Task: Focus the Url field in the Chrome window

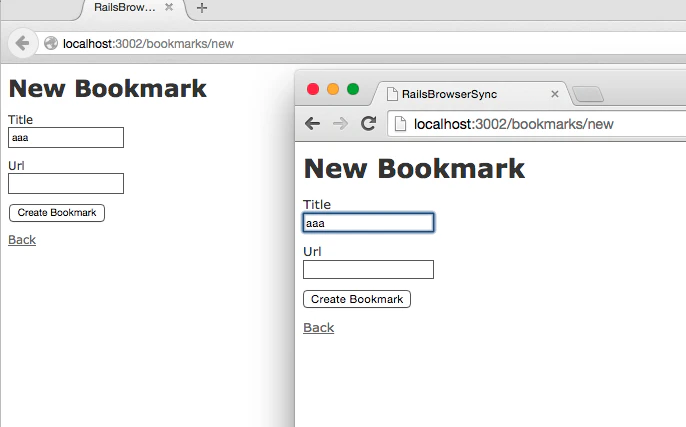Action: point(368,270)
